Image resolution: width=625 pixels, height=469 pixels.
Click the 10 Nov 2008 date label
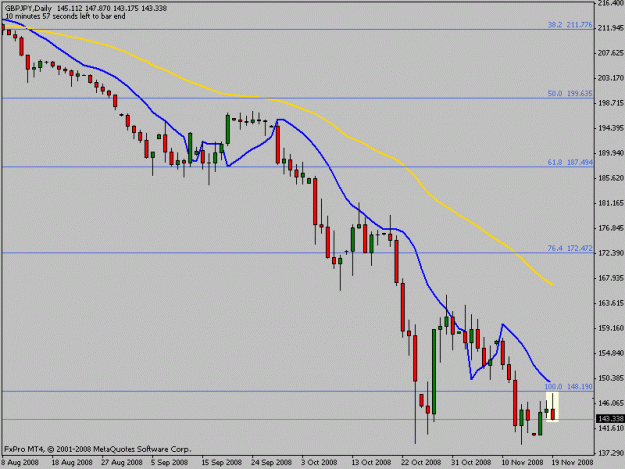coord(522,462)
